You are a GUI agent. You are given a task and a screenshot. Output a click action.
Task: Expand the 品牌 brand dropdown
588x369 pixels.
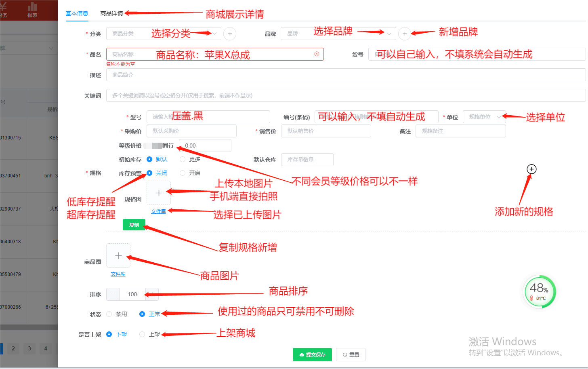tap(338, 34)
